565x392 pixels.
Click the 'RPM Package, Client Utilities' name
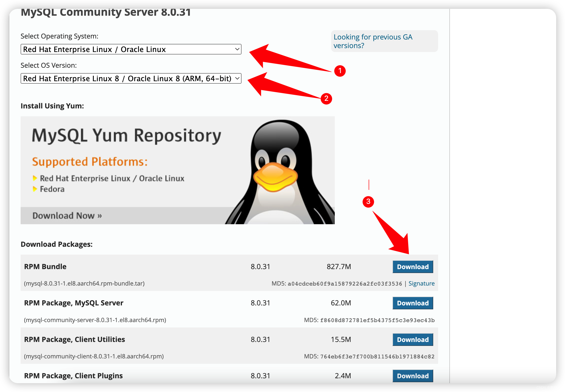[74, 340]
